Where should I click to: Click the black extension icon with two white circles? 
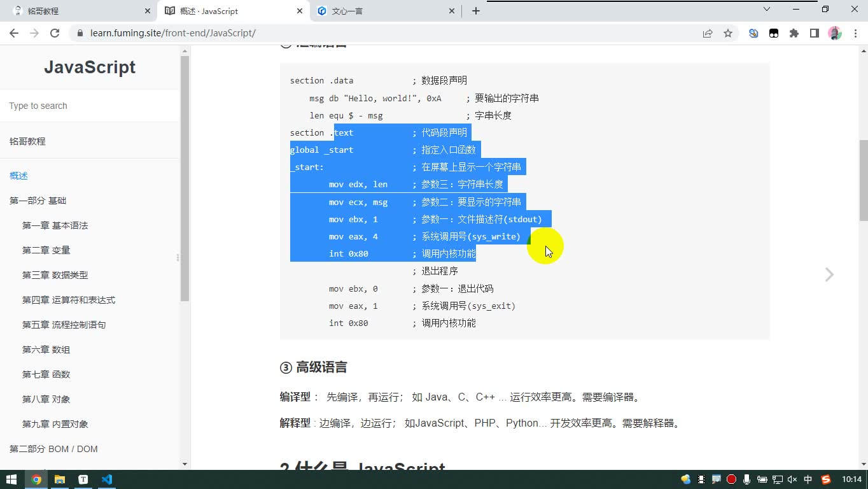774,33
